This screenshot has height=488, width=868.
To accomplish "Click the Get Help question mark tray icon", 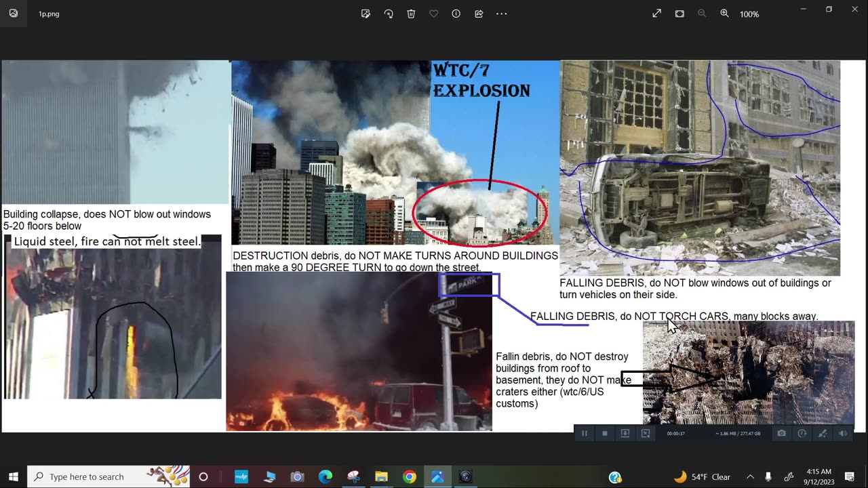I will [x=615, y=477].
